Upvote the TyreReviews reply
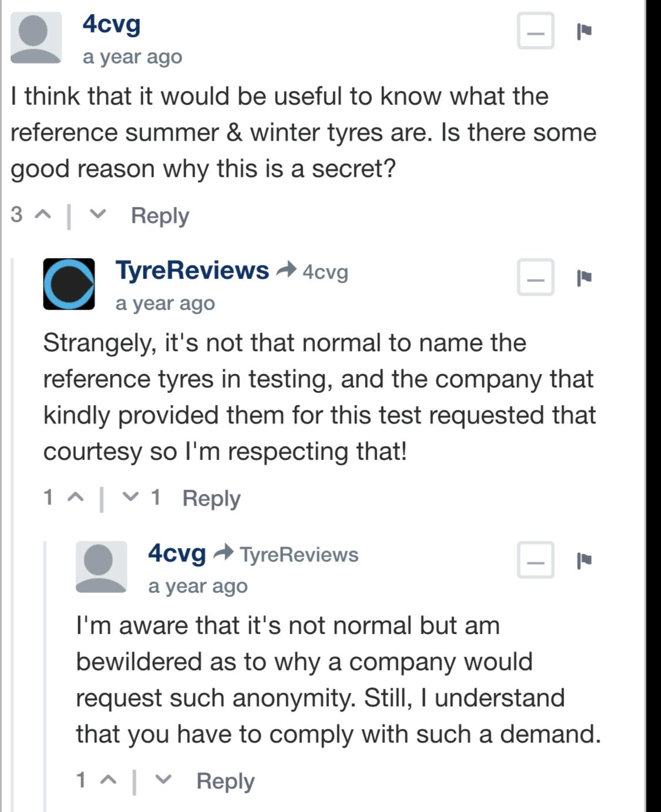Image resolution: width=661 pixels, height=812 pixels. pyautogui.click(x=74, y=498)
